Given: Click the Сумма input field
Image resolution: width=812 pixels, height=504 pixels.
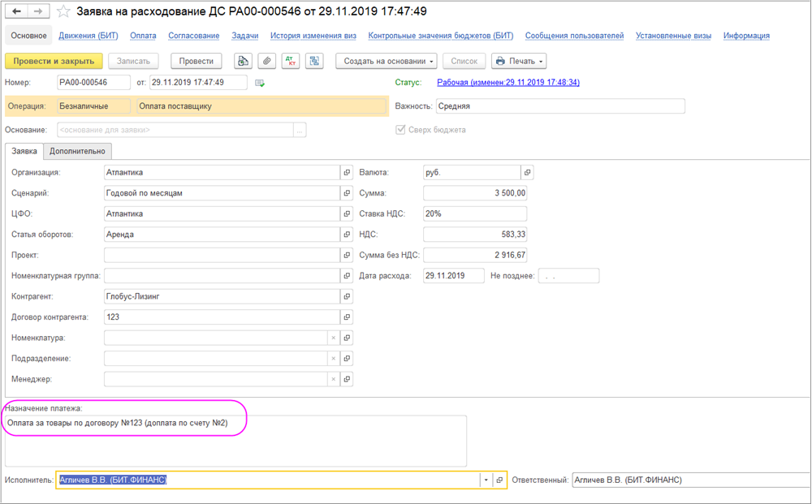Looking at the screenshot, I should pos(475,193).
